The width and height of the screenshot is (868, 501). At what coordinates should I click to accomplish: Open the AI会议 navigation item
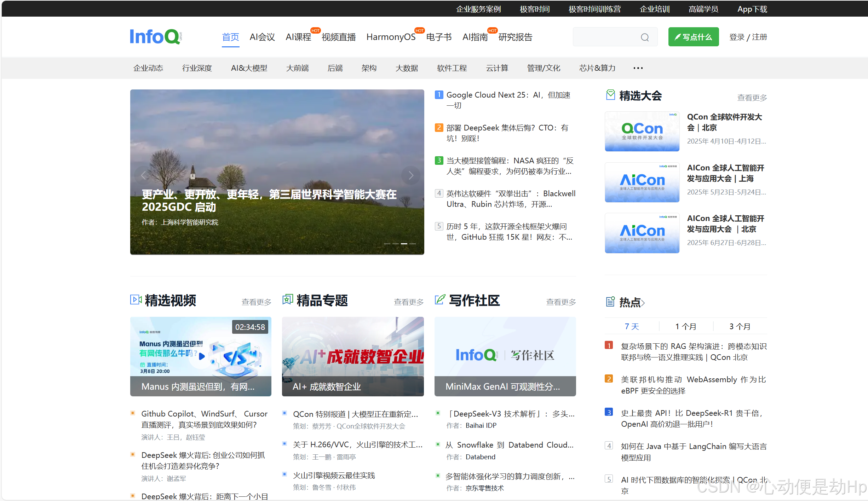[x=262, y=37]
